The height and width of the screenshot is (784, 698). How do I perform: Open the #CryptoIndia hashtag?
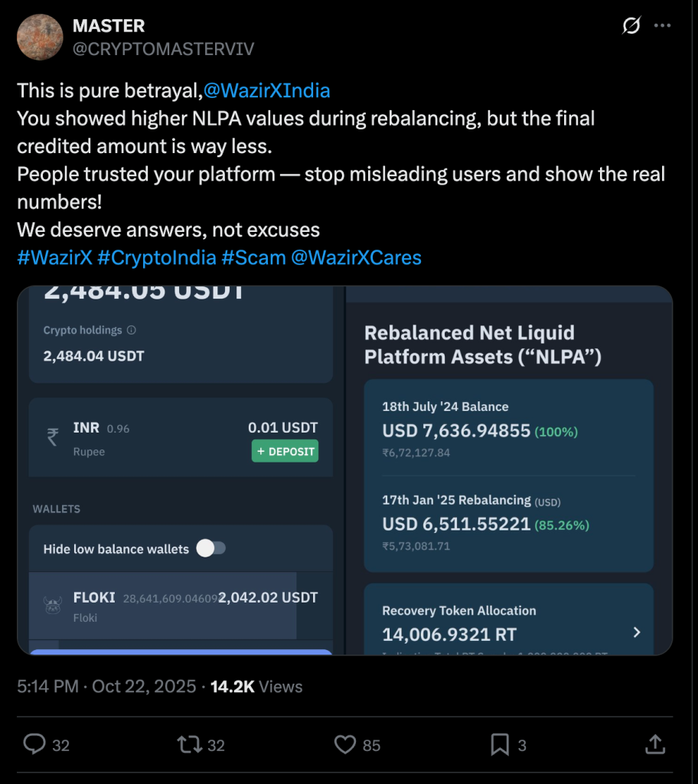coord(157,257)
